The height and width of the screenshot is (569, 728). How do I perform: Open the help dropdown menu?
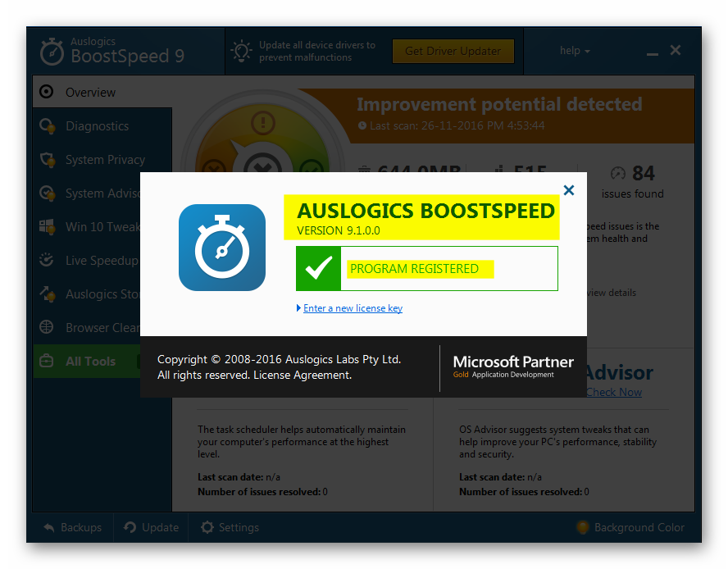pos(575,51)
